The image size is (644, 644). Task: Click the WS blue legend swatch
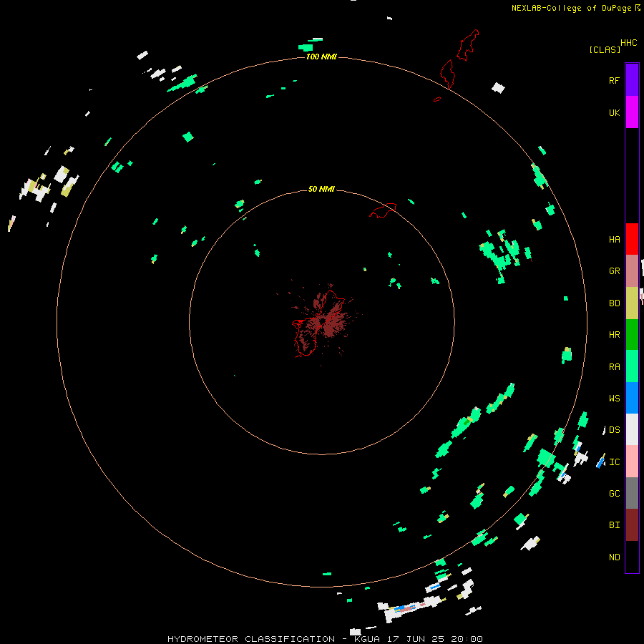(x=632, y=398)
